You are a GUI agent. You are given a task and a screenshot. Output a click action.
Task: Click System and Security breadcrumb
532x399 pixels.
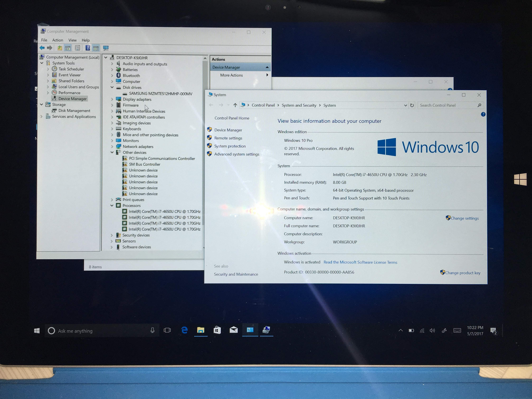[299, 105]
